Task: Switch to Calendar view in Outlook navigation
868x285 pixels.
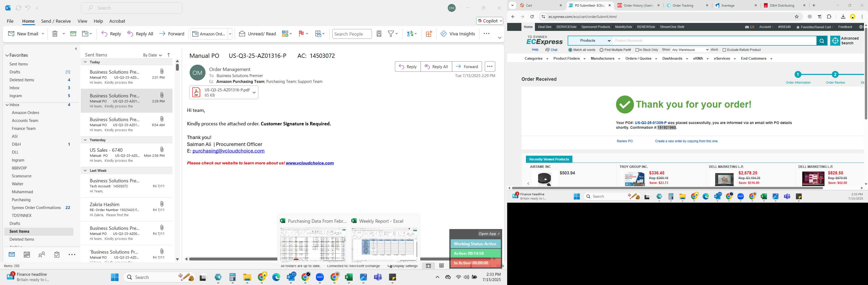Action: point(27,255)
